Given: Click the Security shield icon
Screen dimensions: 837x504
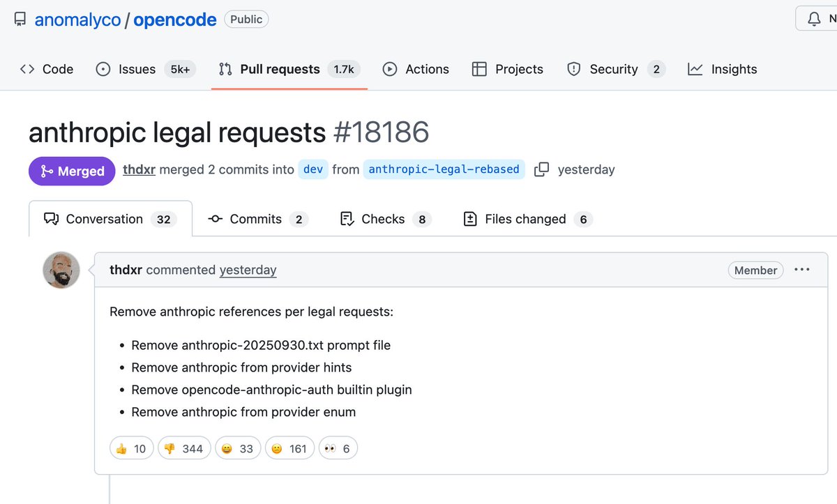Looking at the screenshot, I should click(573, 69).
